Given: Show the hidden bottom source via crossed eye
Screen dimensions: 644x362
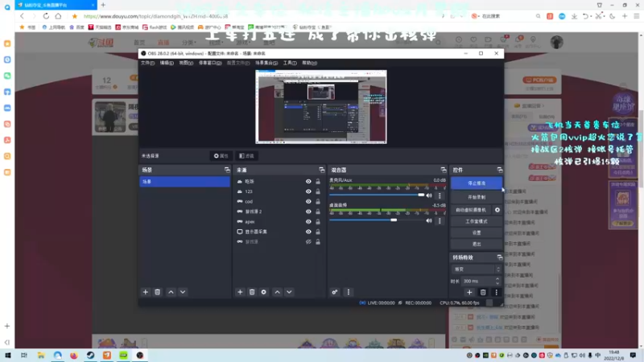Looking at the screenshot, I should 308,242.
